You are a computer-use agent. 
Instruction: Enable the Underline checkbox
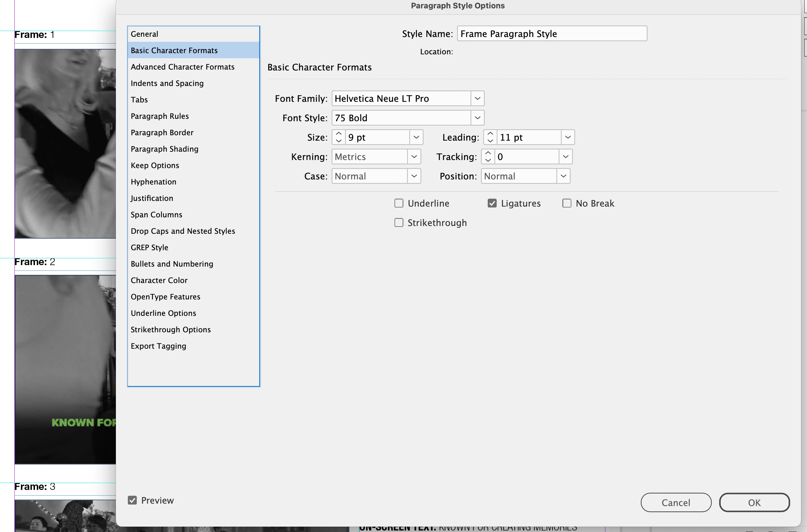(x=399, y=203)
